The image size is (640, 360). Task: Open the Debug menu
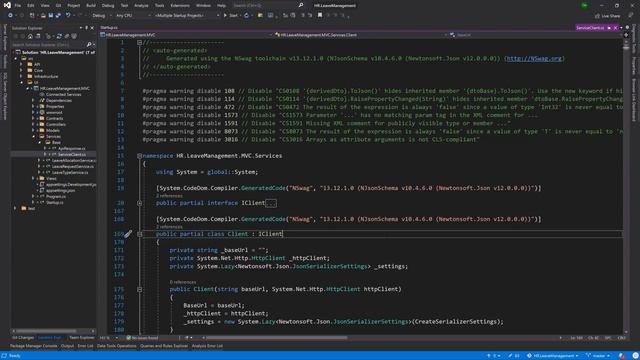[108, 5]
